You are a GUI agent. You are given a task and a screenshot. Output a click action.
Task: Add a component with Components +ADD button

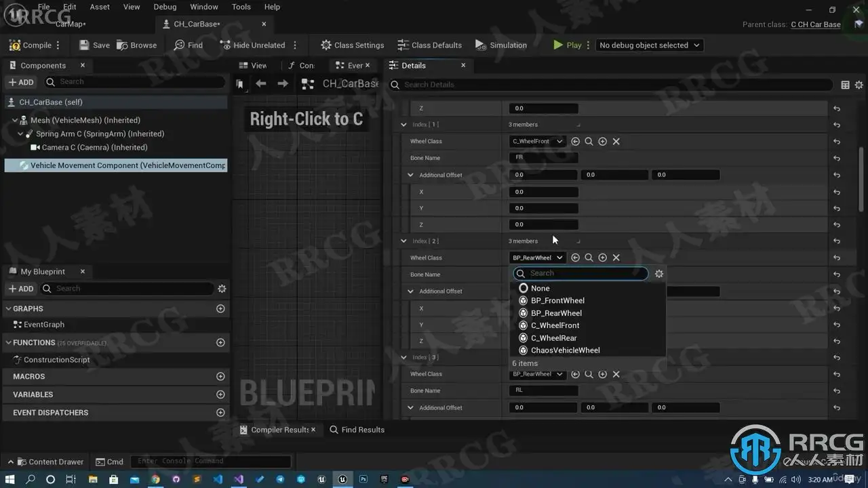(x=21, y=82)
